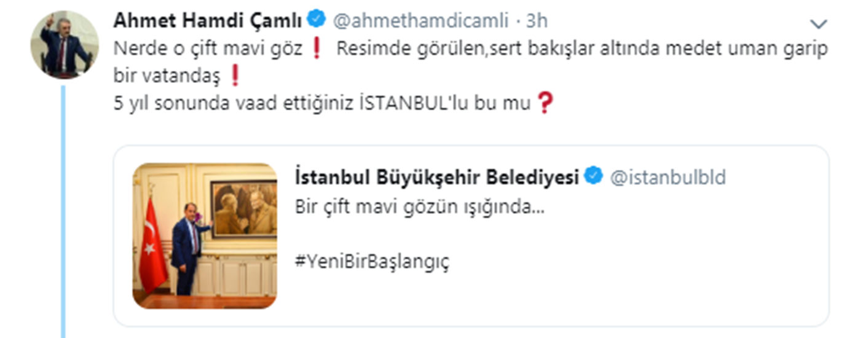
Task: Open the #YeniBirBaşlangıç hashtag
Action: pyautogui.click(x=373, y=261)
